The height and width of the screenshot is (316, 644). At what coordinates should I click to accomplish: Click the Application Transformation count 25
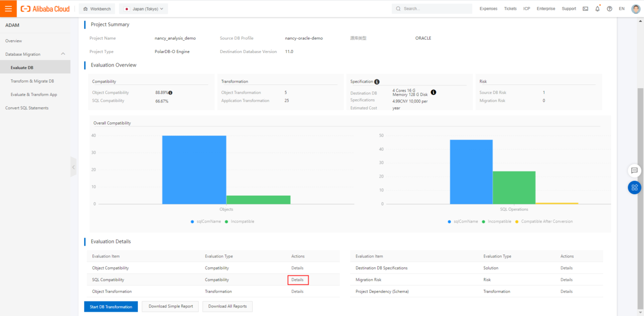[287, 100]
